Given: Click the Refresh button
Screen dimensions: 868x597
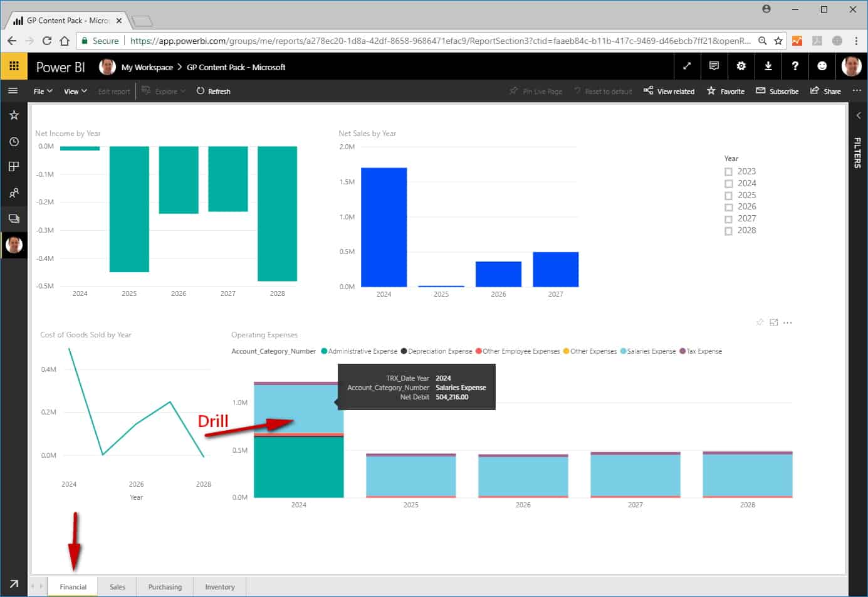Looking at the screenshot, I should 213,92.
